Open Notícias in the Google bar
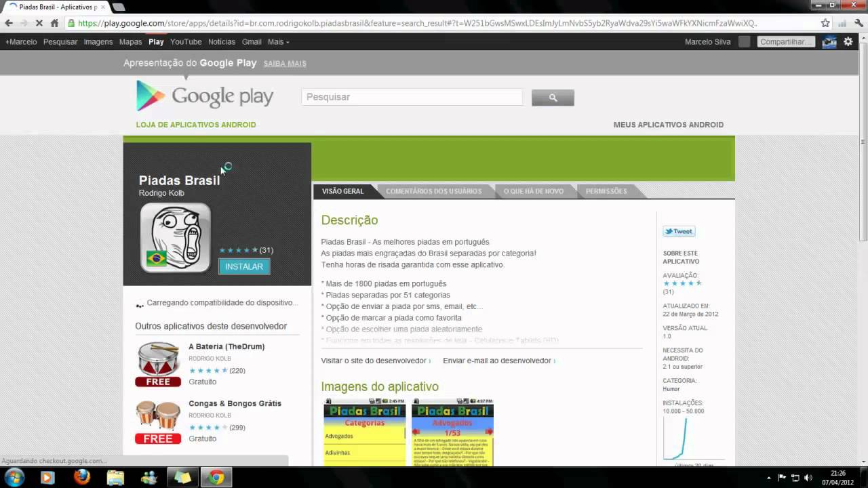Image resolution: width=868 pixels, height=488 pixels. tap(222, 41)
